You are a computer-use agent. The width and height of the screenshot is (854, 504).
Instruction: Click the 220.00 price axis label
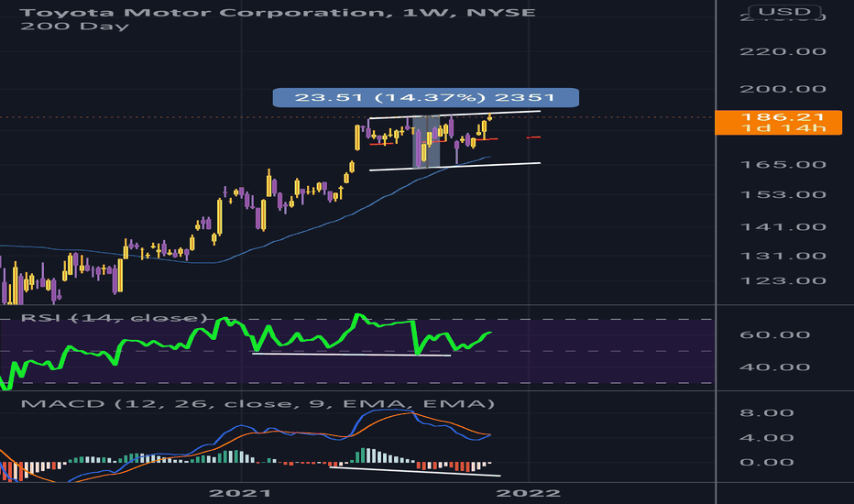point(783,51)
